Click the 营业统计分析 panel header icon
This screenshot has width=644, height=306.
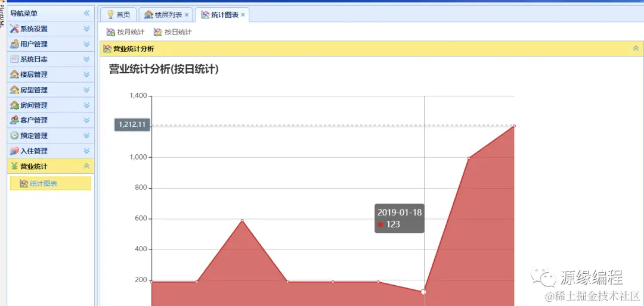[x=107, y=49]
